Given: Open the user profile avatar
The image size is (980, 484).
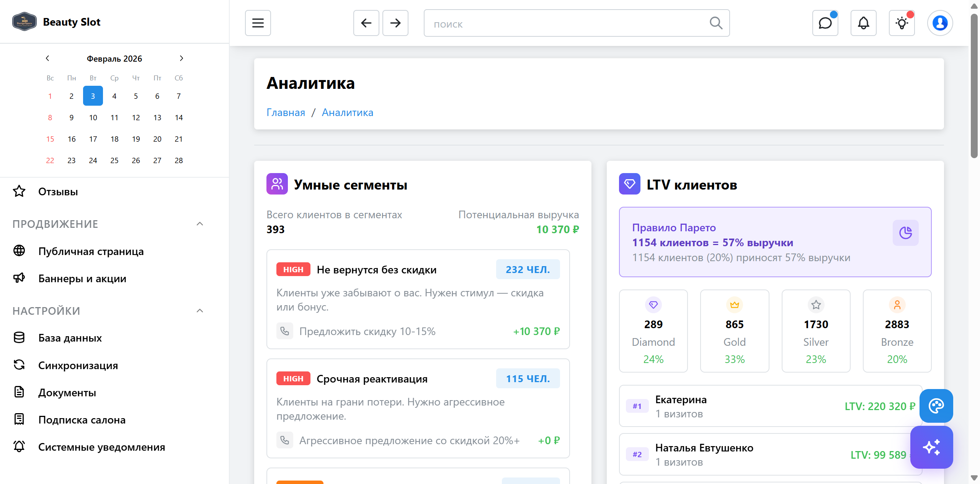Looking at the screenshot, I should [x=940, y=23].
